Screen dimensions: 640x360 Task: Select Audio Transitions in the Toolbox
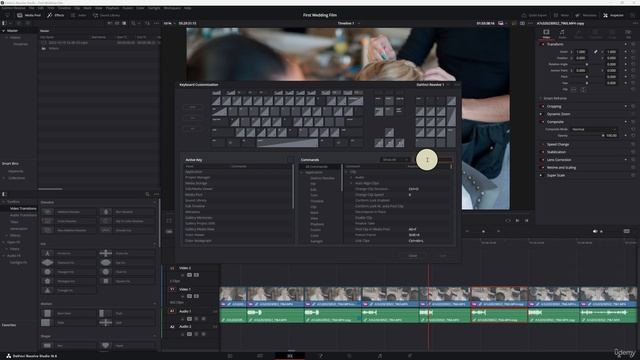(23, 215)
